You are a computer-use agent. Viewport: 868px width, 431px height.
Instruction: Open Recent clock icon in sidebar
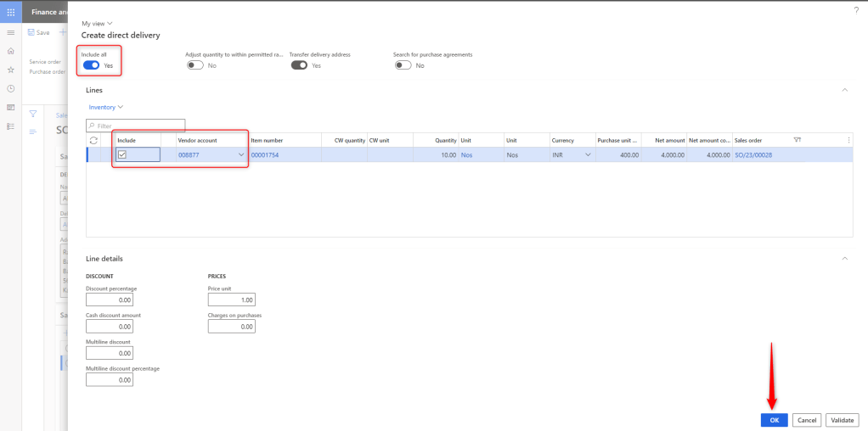10,88
